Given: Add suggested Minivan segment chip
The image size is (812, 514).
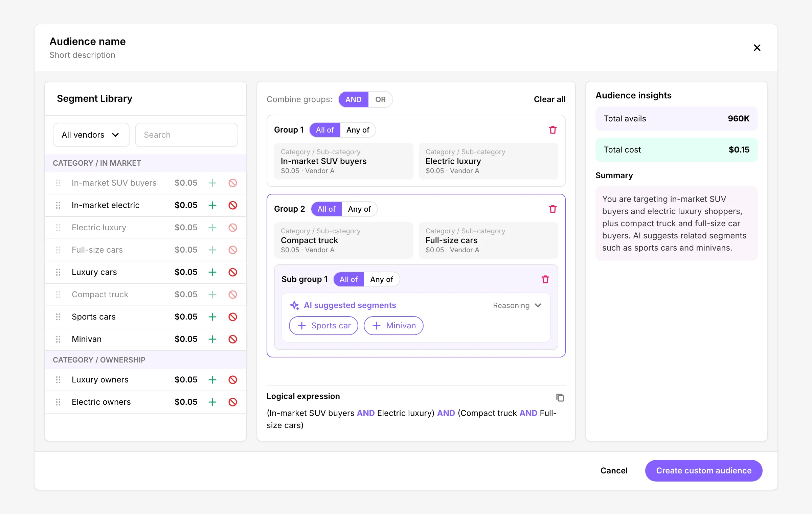Looking at the screenshot, I should tap(393, 326).
